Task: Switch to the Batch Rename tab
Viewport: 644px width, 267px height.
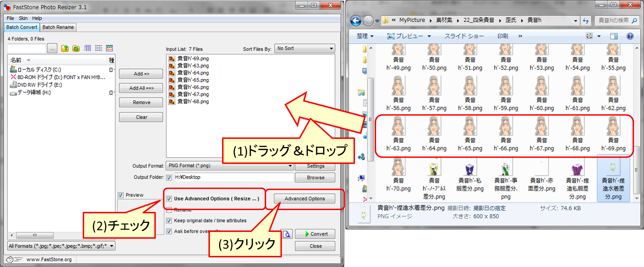Action: [58, 27]
